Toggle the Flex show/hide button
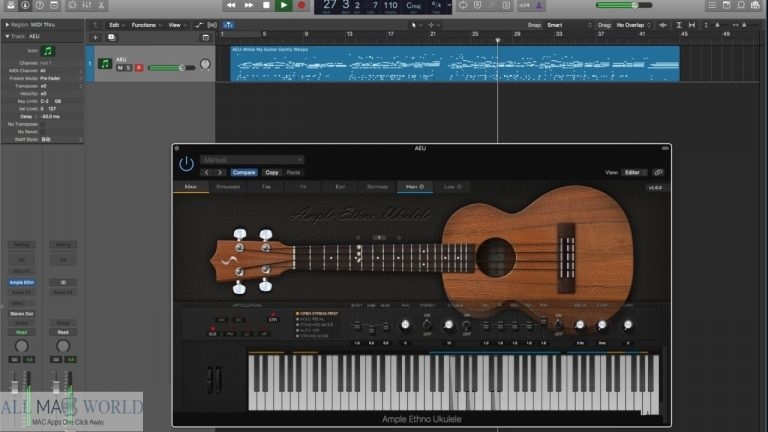 (x=212, y=25)
